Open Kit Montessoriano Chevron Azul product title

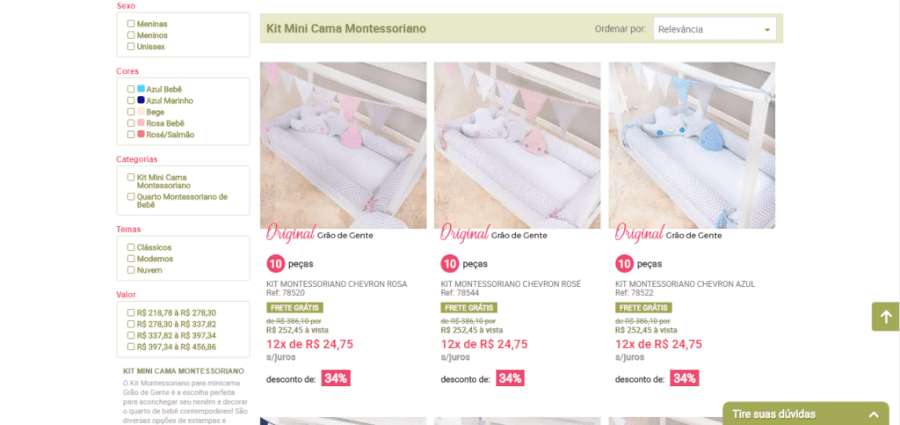[x=684, y=284]
